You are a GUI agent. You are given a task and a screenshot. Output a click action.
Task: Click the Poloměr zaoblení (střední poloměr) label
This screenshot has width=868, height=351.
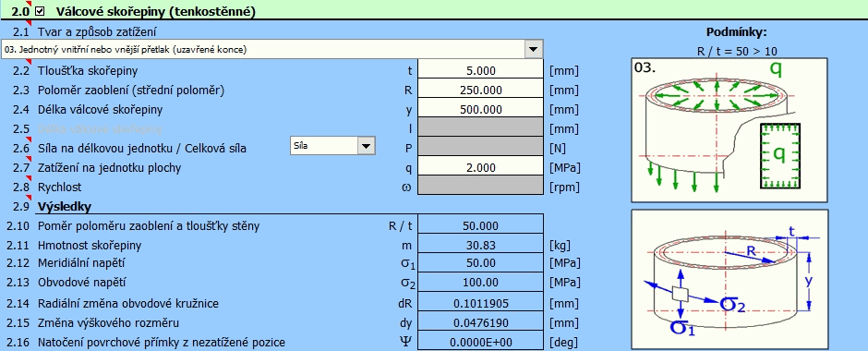coord(131,91)
